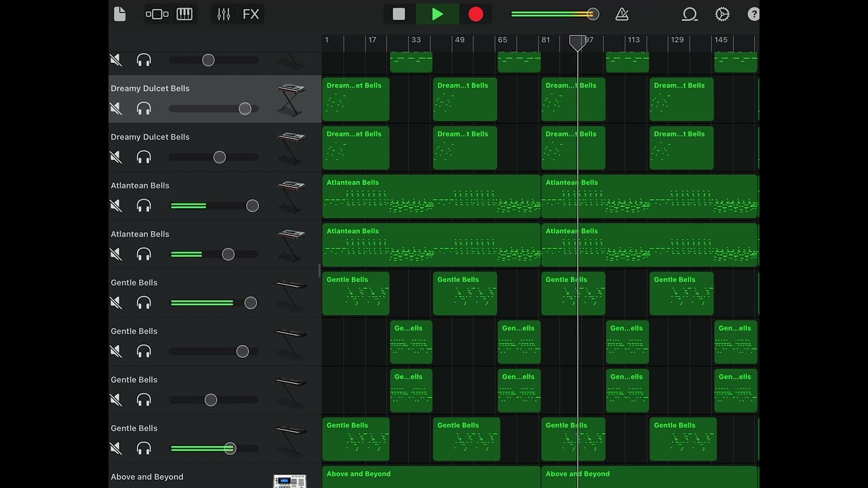
Task: Solo the first Atlantean Bells track
Action: 144,205
